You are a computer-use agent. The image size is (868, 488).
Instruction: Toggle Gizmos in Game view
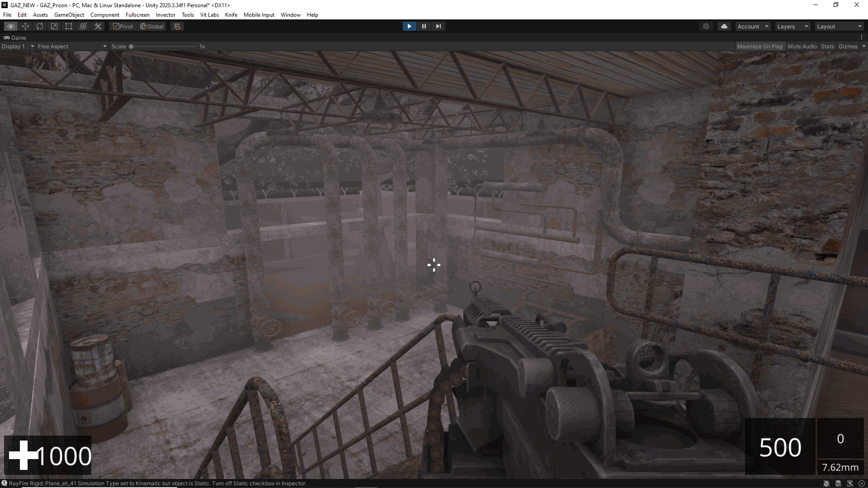pyautogui.click(x=848, y=46)
